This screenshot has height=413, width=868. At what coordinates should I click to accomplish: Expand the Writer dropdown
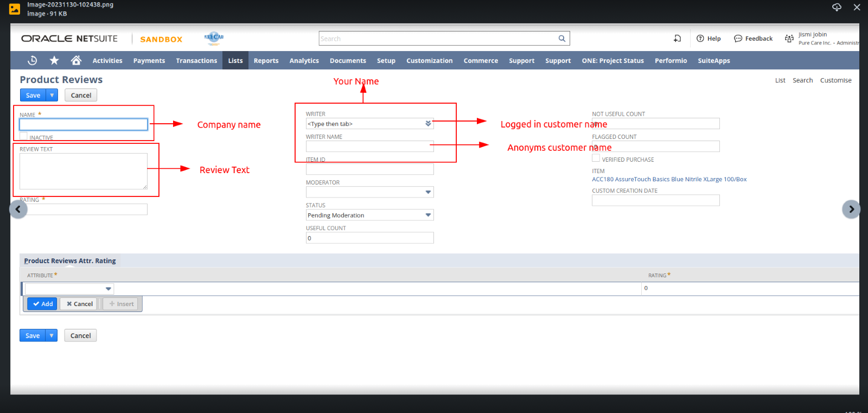coord(428,124)
